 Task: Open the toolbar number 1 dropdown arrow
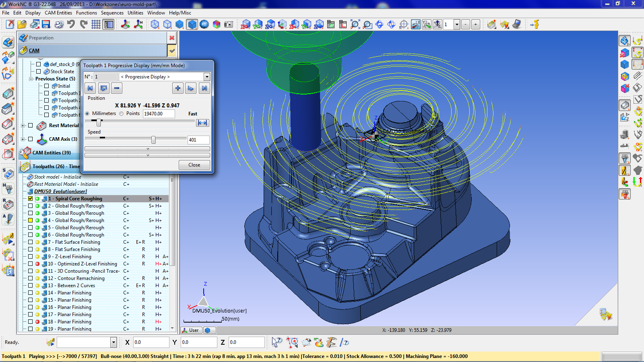457,25
